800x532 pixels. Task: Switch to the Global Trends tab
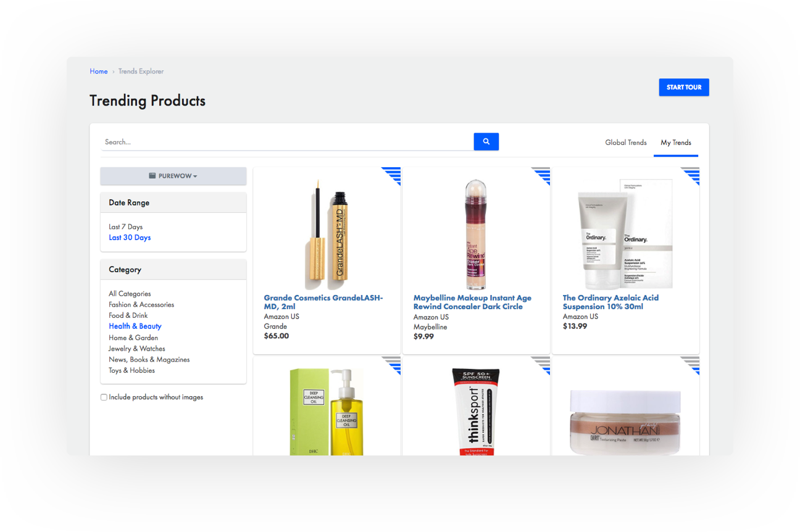click(x=625, y=143)
